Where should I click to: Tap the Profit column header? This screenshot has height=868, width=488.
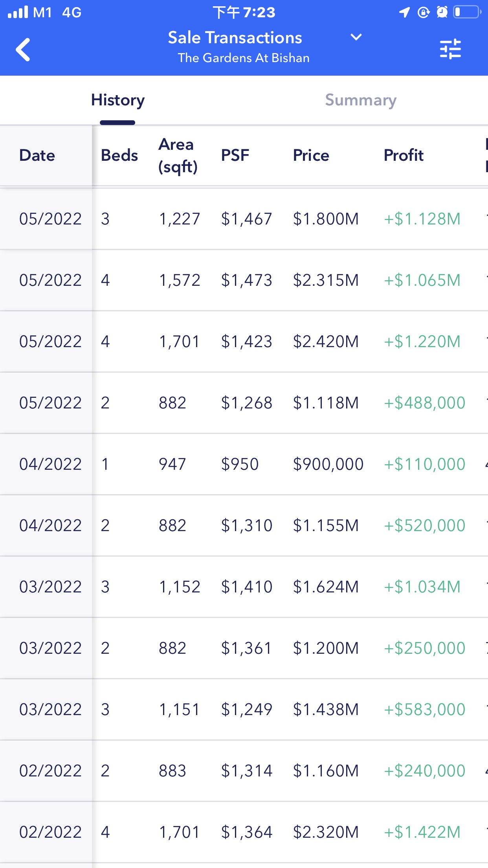tap(404, 156)
